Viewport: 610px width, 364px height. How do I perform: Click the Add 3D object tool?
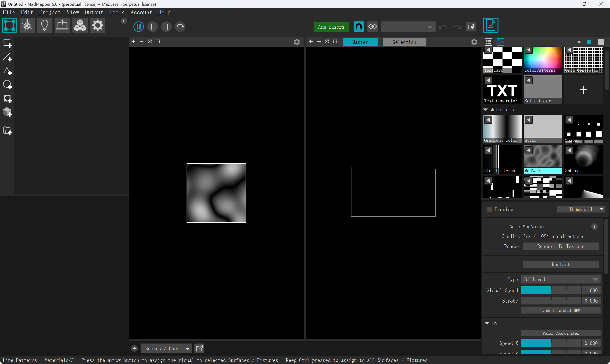pyautogui.click(x=7, y=112)
